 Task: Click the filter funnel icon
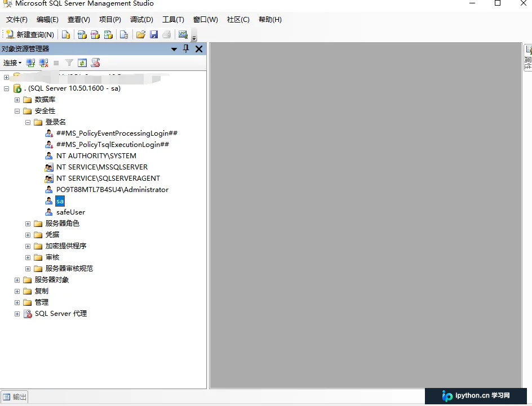coord(69,63)
